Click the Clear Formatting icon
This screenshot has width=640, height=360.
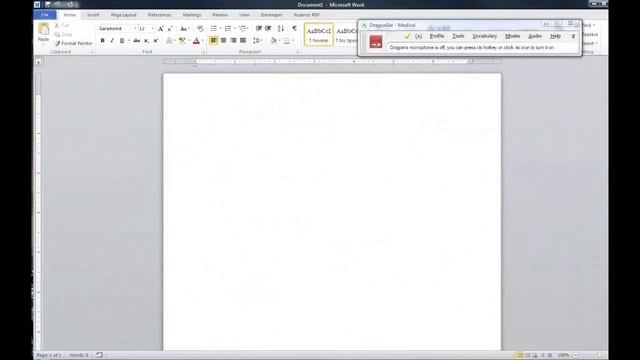coord(200,29)
